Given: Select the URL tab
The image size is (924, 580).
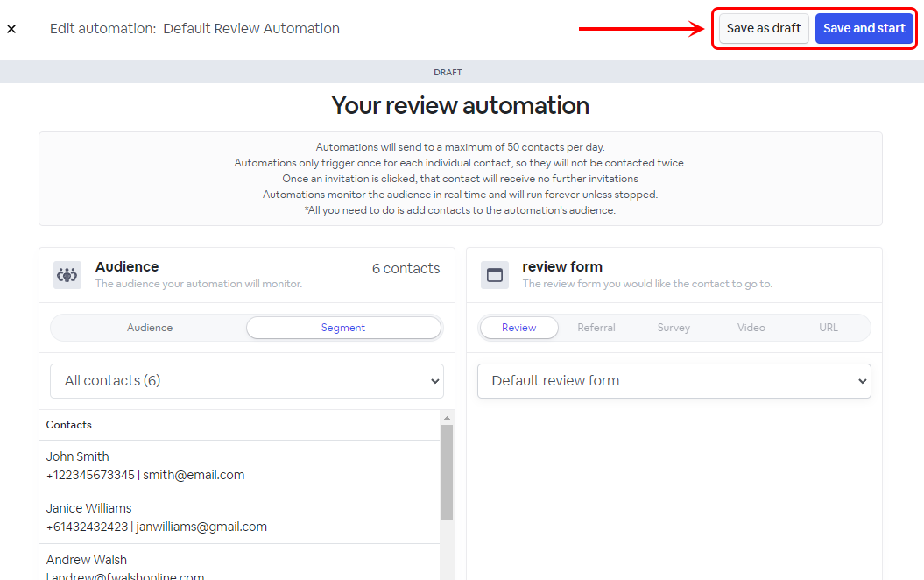Looking at the screenshot, I should [x=829, y=328].
